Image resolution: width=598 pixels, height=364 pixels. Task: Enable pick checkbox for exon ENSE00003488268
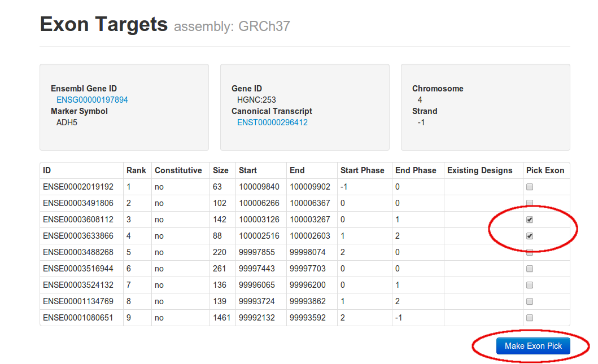point(530,252)
